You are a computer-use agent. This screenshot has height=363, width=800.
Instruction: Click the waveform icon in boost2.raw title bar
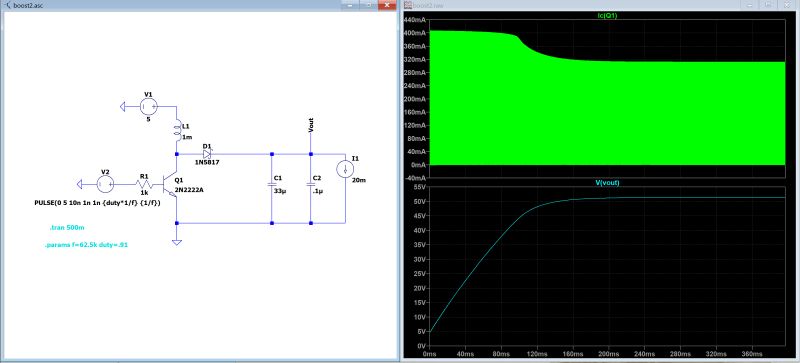[408, 5]
